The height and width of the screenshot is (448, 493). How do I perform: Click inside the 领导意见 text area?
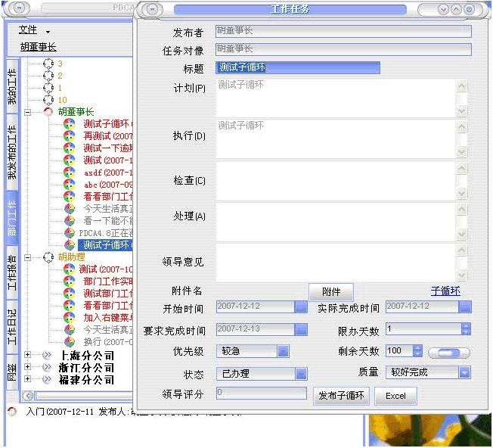click(x=336, y=263)
